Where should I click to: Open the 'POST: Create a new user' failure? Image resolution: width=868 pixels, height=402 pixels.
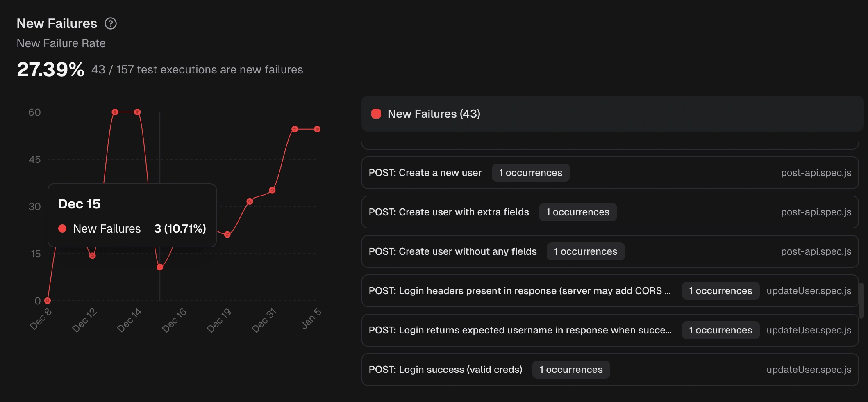click(x=425, y=173)
